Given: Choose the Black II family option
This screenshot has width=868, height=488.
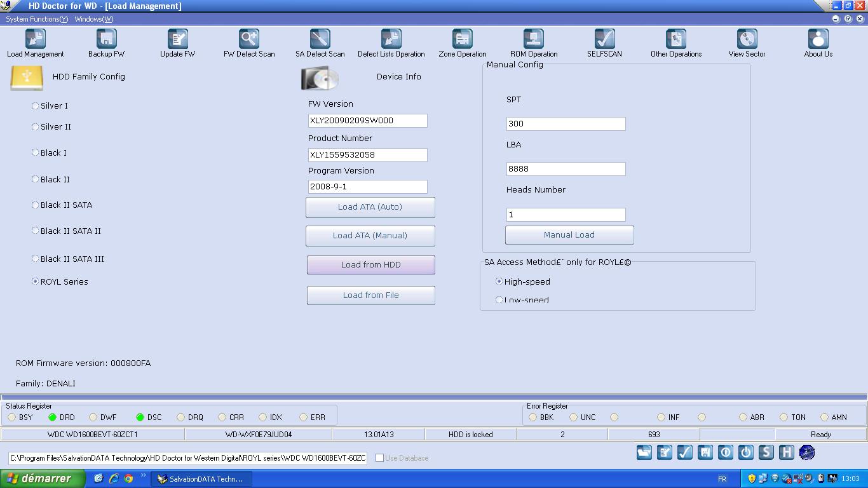Looking at the screenshot, I should point(36,179).
